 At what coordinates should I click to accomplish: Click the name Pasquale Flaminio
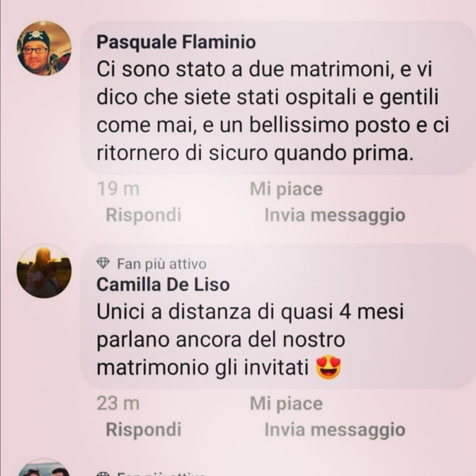(176, 42)
